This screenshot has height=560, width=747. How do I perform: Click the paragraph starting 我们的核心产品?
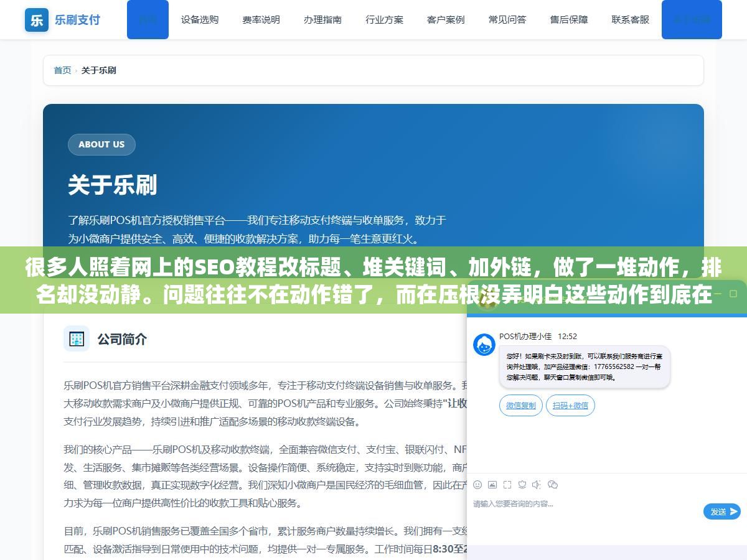tap(265, 476)
